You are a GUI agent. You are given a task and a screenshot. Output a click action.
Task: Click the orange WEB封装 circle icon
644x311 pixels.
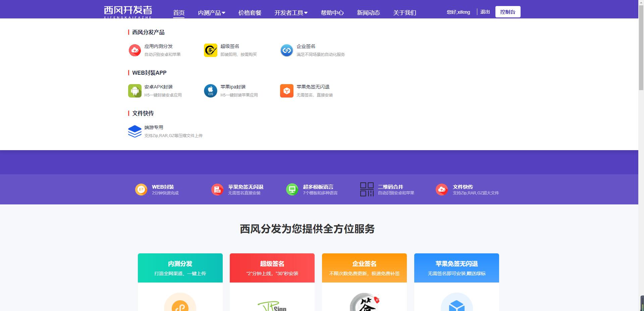(x=141, y=190)
